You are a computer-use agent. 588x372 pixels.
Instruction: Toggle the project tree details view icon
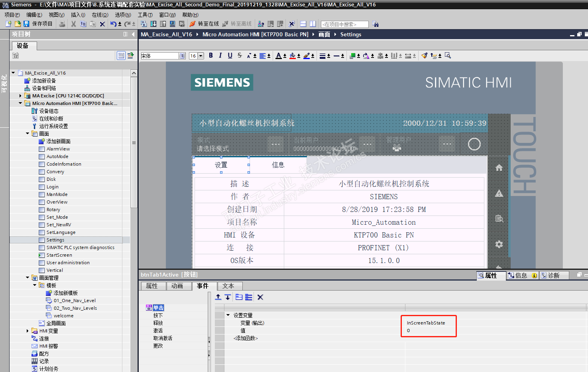pyautogui.click(x=121, y=55)
